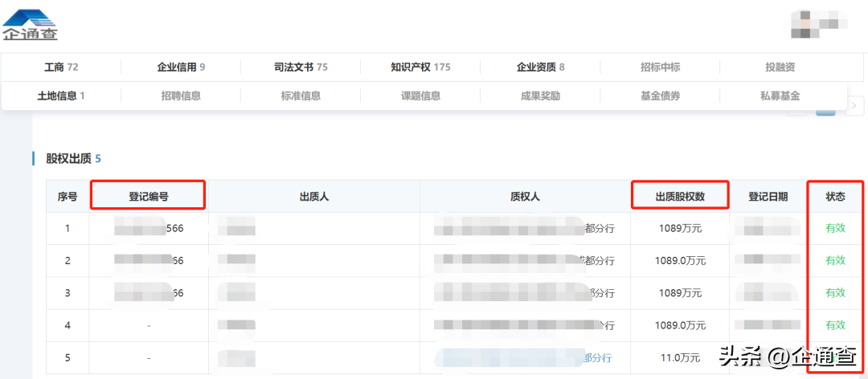Open 企业资质 8 tab
Viewport: 868px width, 379px height.
(x=540, y=67)
